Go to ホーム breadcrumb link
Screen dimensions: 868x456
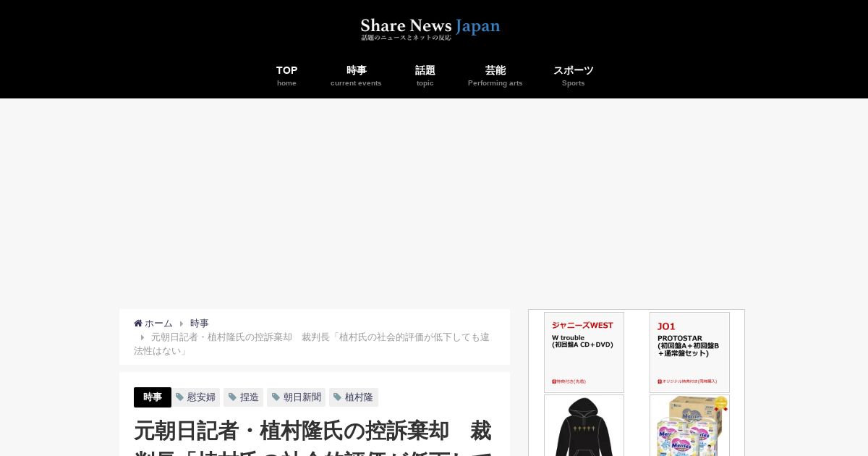[158, 324]
